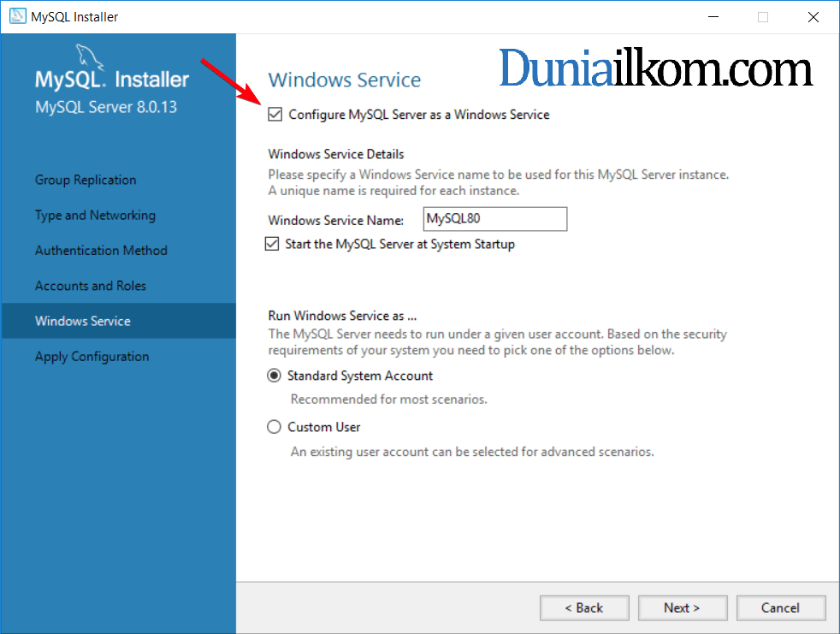Open the Authentication Method step
Screen dimensions: 840x634
(x=101, y=251)
